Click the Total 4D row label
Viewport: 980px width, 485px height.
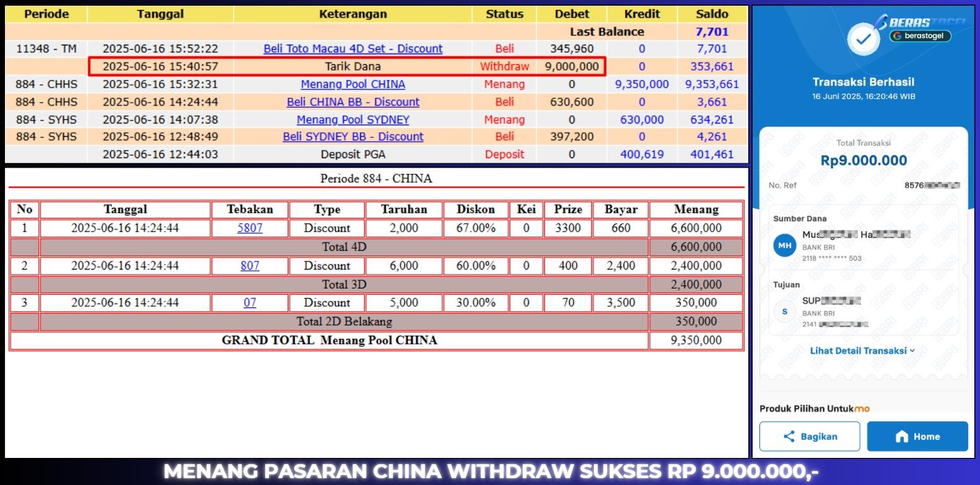[x=344, y=247]
